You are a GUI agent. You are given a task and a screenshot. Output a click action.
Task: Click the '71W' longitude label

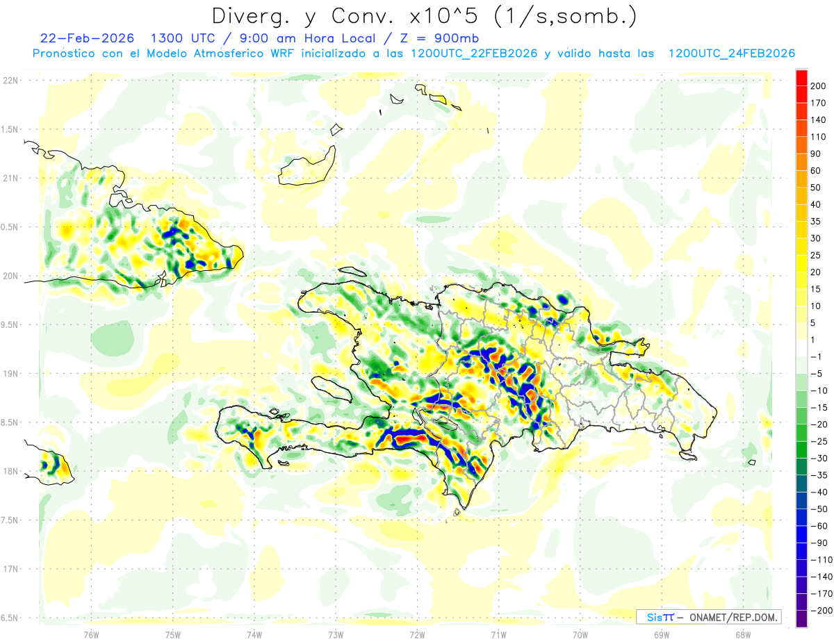(x=498, y=634)
